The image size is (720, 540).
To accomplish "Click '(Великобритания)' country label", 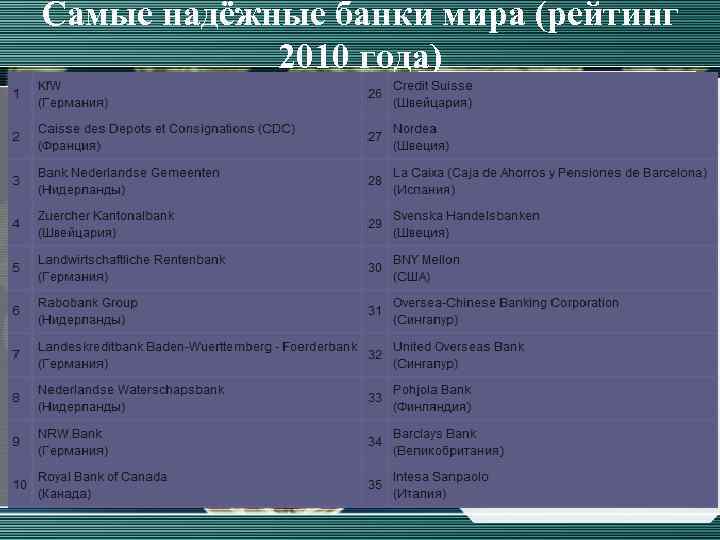I will [448, 451].
